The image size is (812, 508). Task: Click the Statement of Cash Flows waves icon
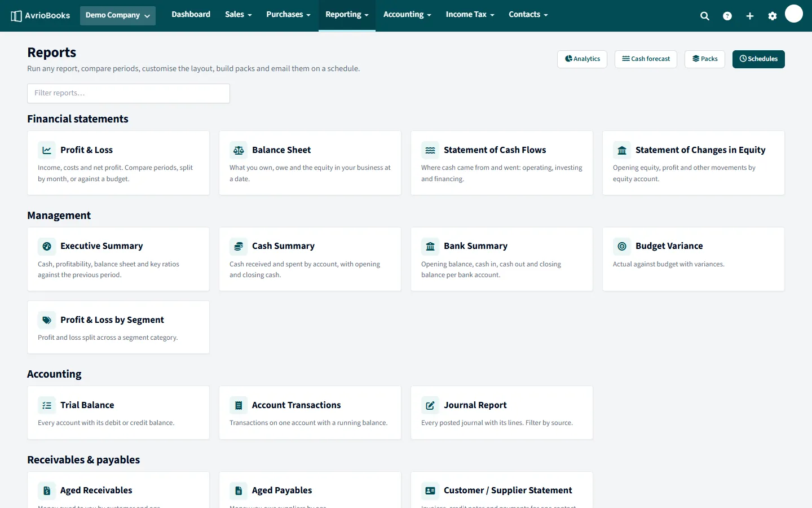tap(430, 150)
